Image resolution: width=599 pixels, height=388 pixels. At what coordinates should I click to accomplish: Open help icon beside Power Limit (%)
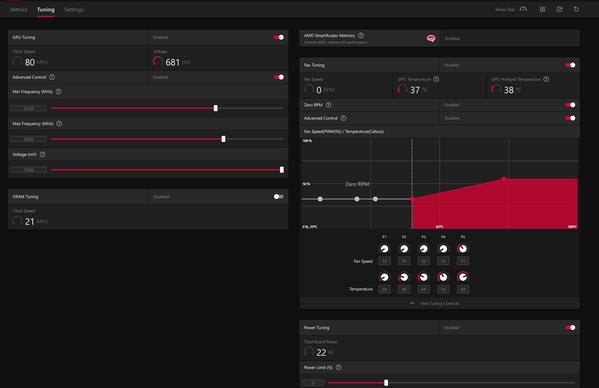click(338, 367)
